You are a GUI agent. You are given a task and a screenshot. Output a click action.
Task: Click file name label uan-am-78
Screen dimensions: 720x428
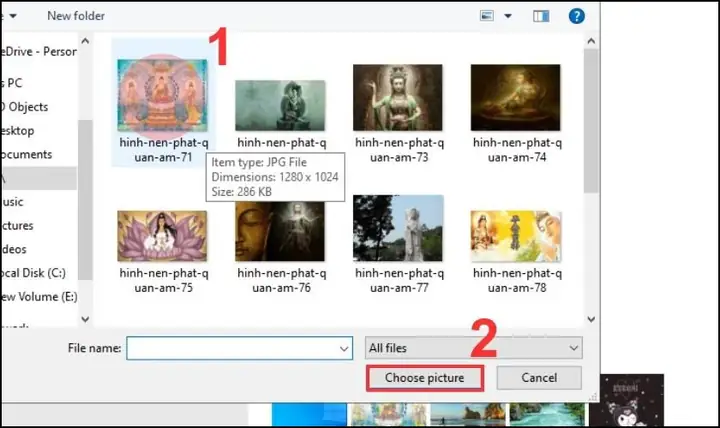(x=517, y=288)
